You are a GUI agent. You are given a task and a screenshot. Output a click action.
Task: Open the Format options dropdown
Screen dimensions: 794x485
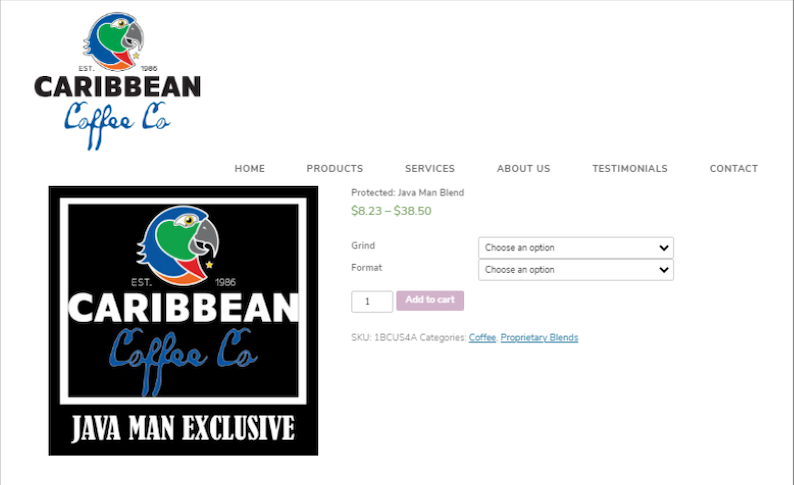pos(576,270)
